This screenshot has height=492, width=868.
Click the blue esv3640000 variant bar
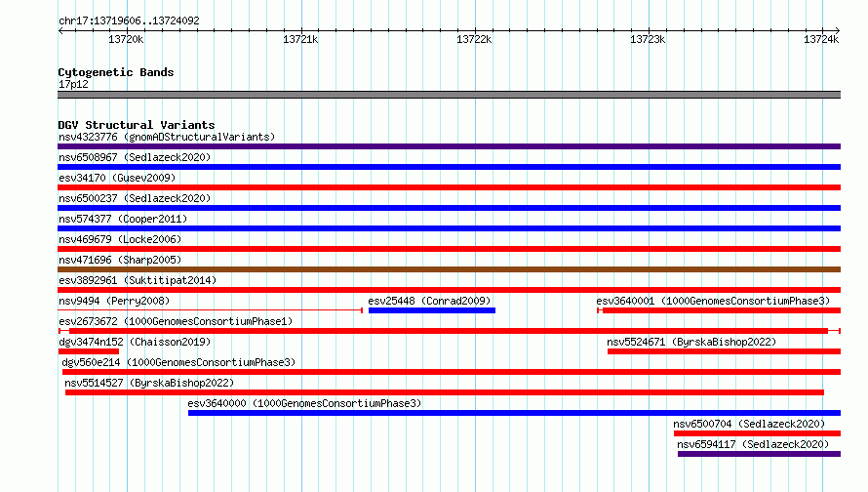(514, 413)
